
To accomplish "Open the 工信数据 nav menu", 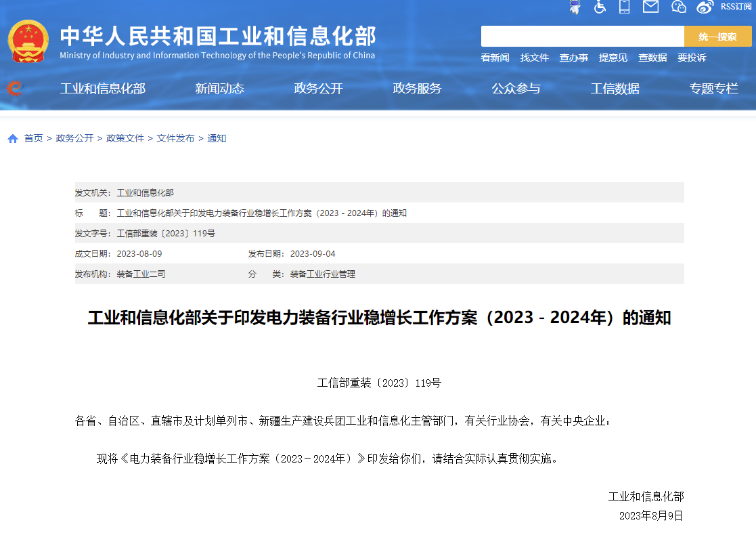I will tap(615, 89).
